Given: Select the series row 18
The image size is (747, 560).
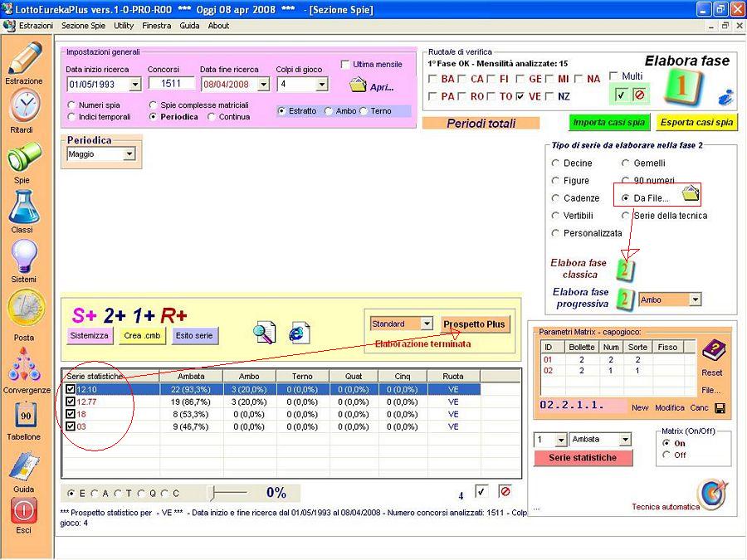Looking at the screenshot, I should (x=271, y=414).
